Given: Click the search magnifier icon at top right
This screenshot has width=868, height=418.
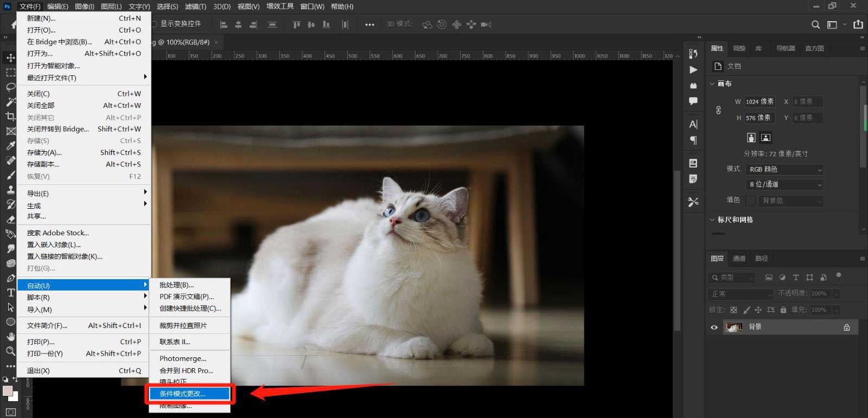Looking at the screenshot, I should coord(815,24).
